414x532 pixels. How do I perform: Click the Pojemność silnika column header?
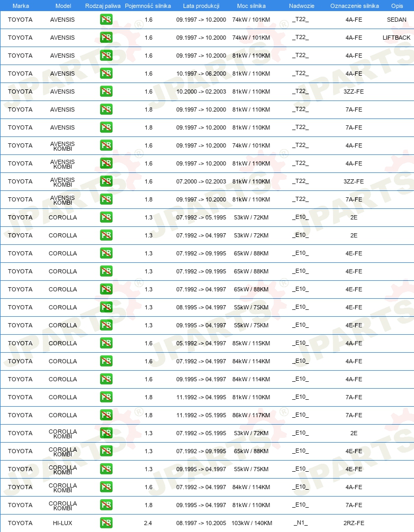coord(148,6)
